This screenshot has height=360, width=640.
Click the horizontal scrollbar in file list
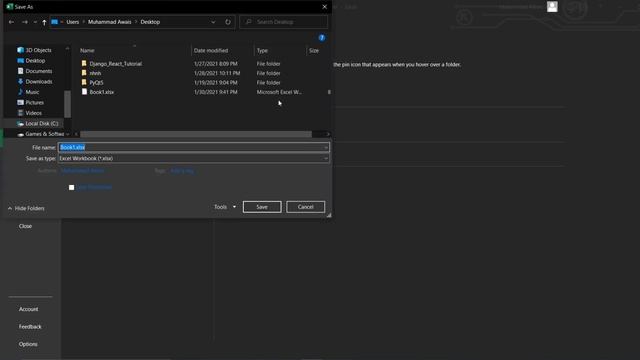196,134
